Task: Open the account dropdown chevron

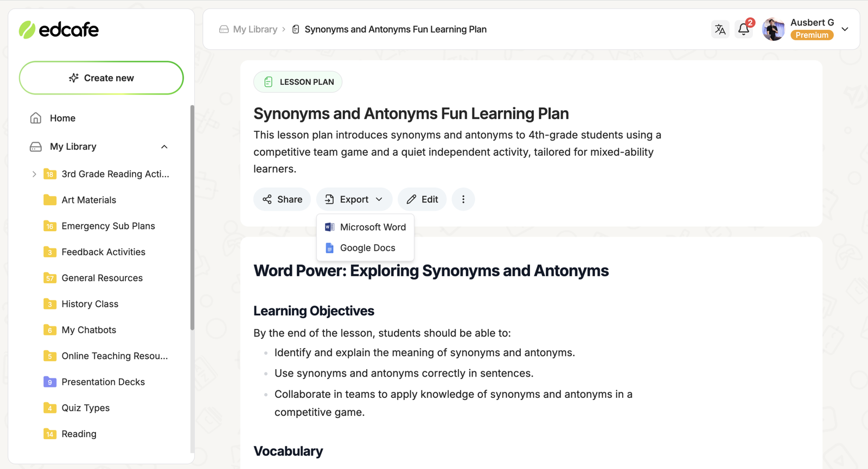Action: 845,29
